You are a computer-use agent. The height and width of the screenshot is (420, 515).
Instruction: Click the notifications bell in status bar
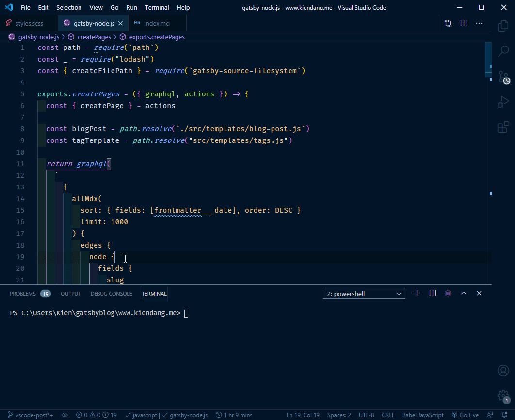[x=504, y=415]
